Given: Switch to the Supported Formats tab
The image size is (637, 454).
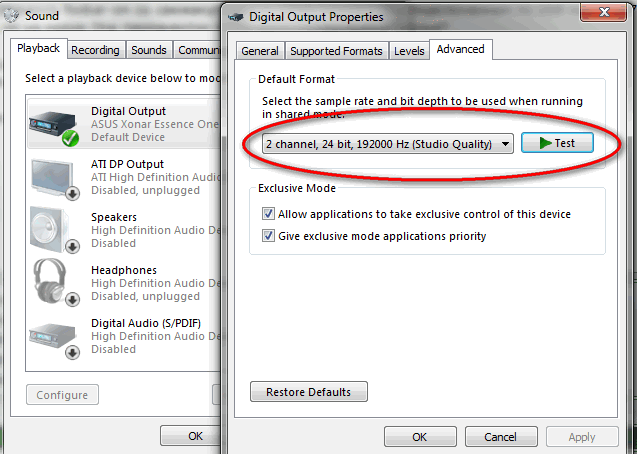Looking at the screenshot, I should [x=336, y=51].
